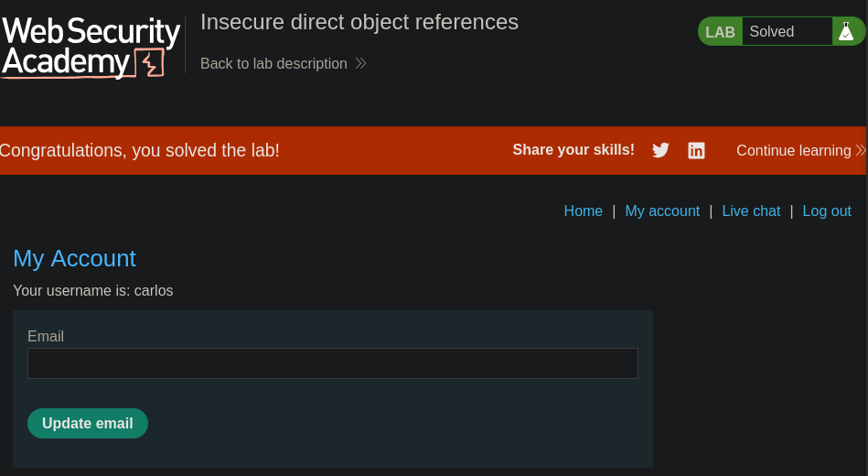Click the My Account heading
Image resolution: width=868 pixels, height=476 pixels.
(x=74, y=258)
